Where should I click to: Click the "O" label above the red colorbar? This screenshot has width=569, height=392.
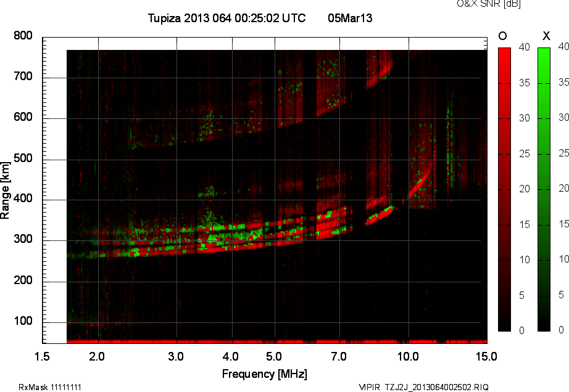click(x=502, y=36)
